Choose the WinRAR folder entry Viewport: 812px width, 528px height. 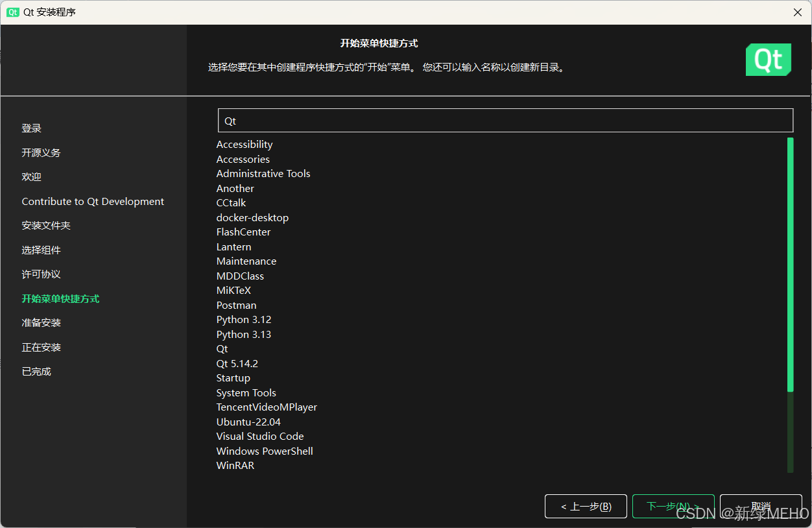point(235,466)
